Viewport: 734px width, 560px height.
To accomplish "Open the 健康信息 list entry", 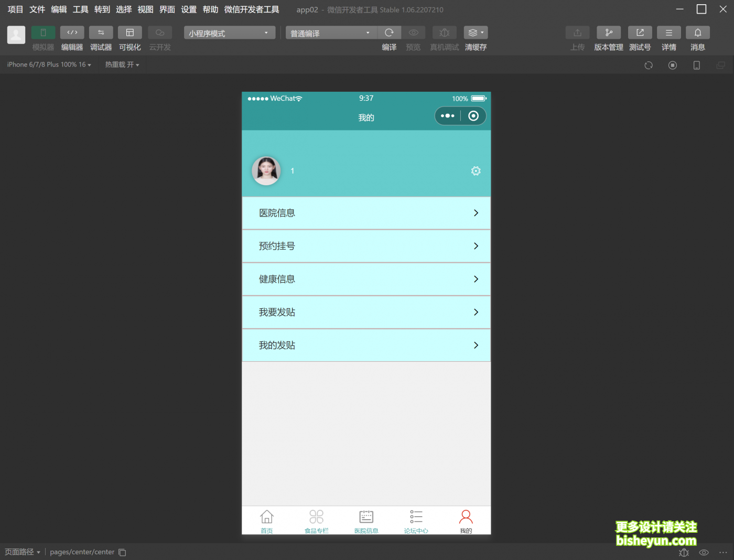I will coord(366,279).
